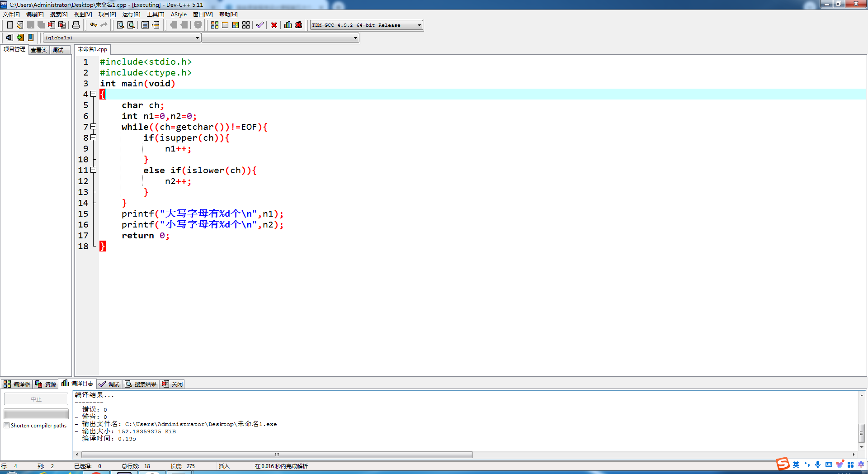The image size is (868, 474).
Task: Collapse the while loop fold at line 7
Action: 94,127
